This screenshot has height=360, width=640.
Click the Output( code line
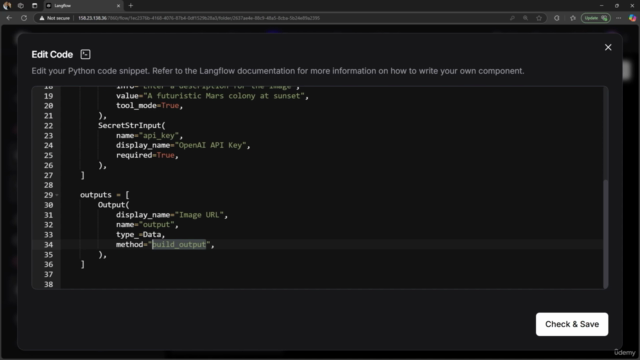coord(113,205)
